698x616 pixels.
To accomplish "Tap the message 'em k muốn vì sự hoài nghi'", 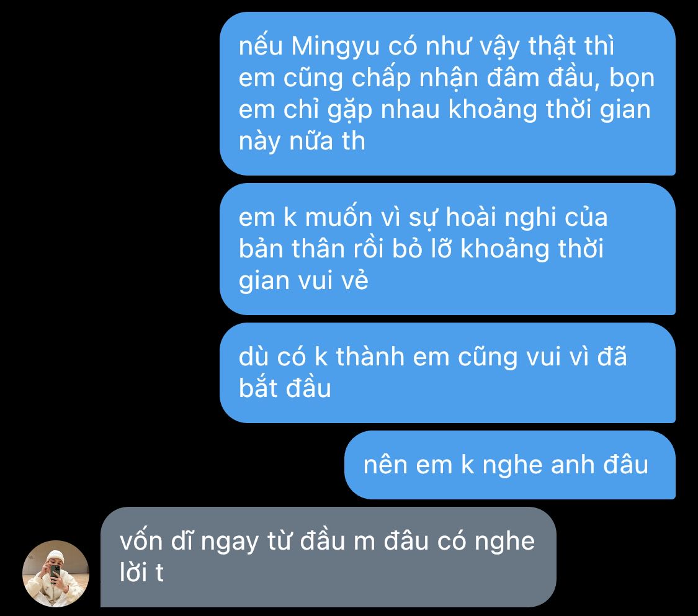I will coord(447,249).
